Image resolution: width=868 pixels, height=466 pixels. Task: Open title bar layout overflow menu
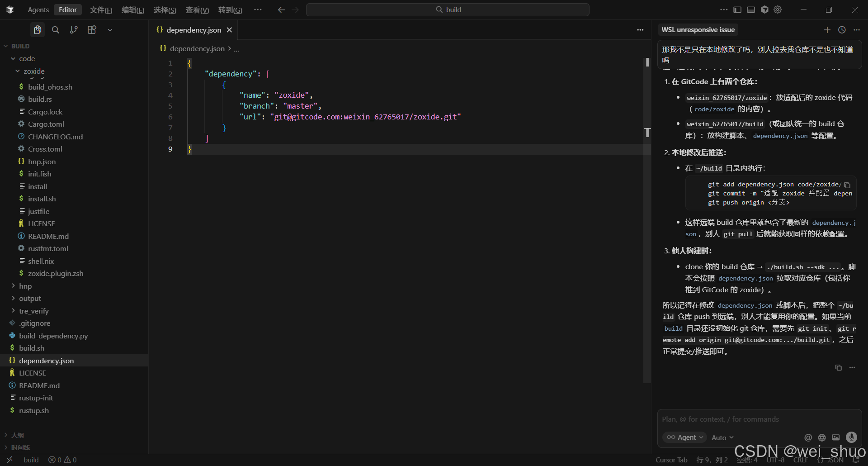point(724,10)
